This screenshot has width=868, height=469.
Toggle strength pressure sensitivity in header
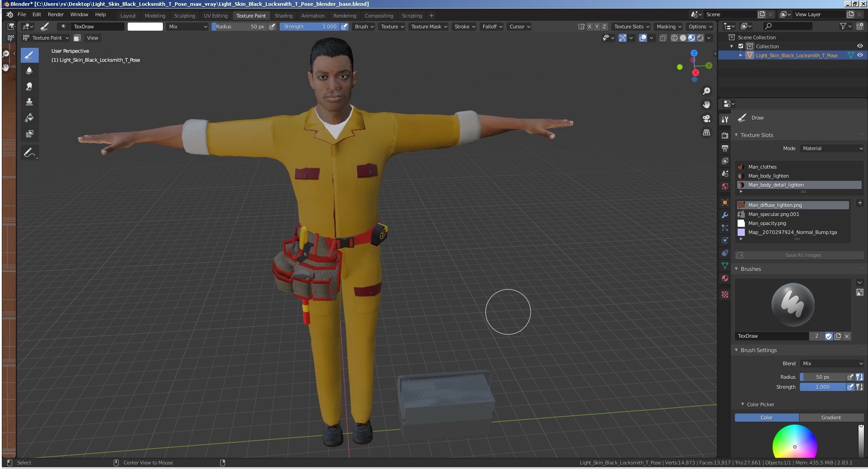point(344,27)
